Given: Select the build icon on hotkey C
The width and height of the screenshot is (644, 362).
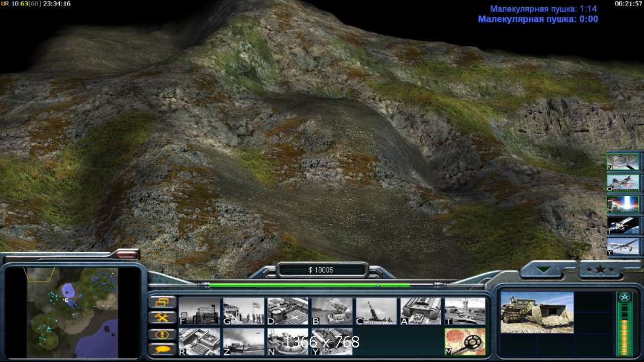Looking at the screenshot, I should (376, 311).
